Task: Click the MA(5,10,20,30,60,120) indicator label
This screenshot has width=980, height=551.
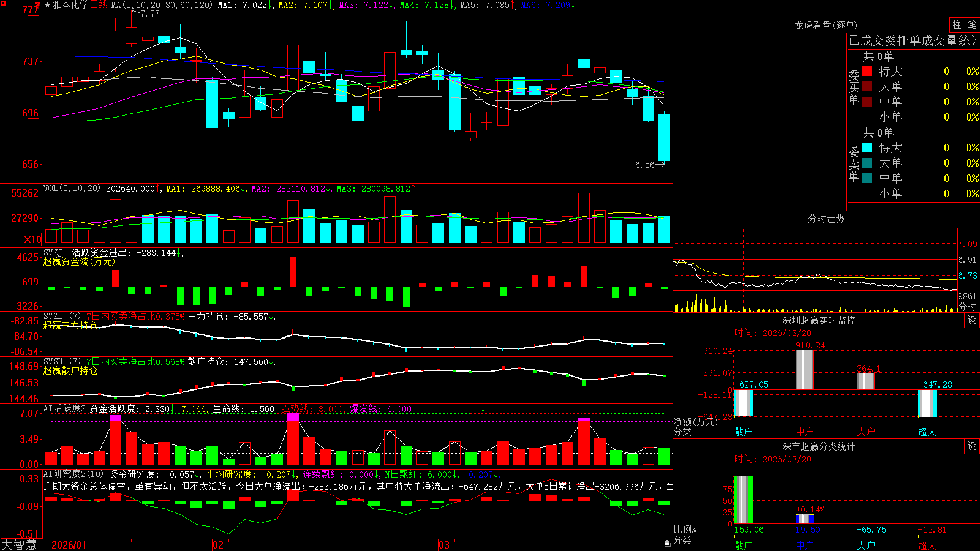Action: click(162, 5)
